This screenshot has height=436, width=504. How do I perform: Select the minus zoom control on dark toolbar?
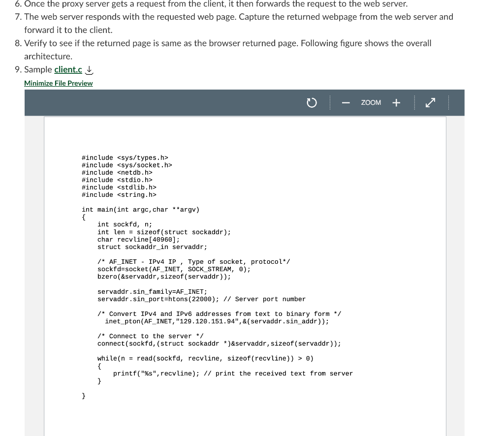tap(346, 102)
